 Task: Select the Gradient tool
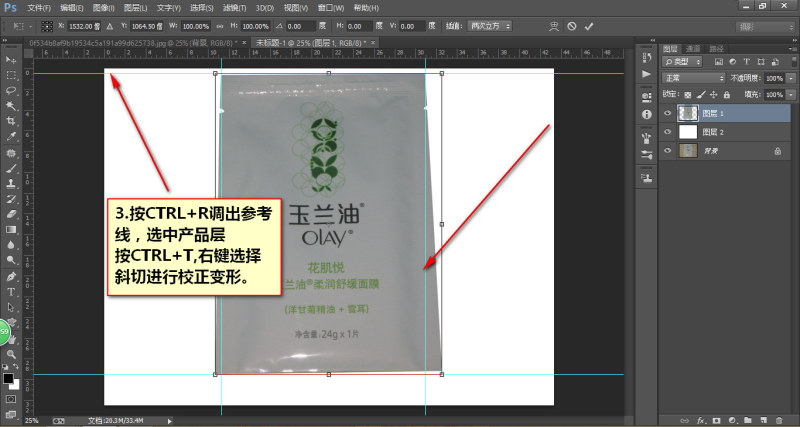(11, 230)
